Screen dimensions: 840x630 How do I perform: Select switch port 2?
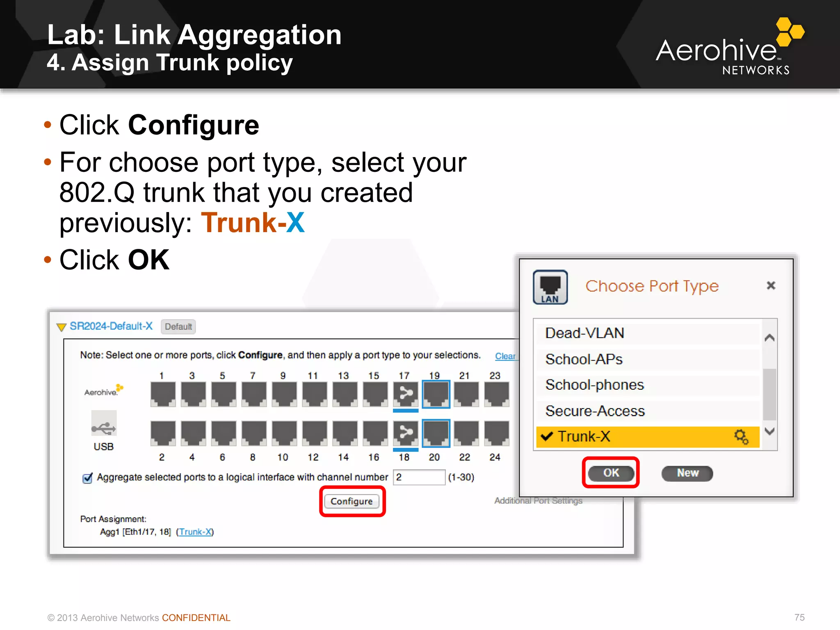163,433
